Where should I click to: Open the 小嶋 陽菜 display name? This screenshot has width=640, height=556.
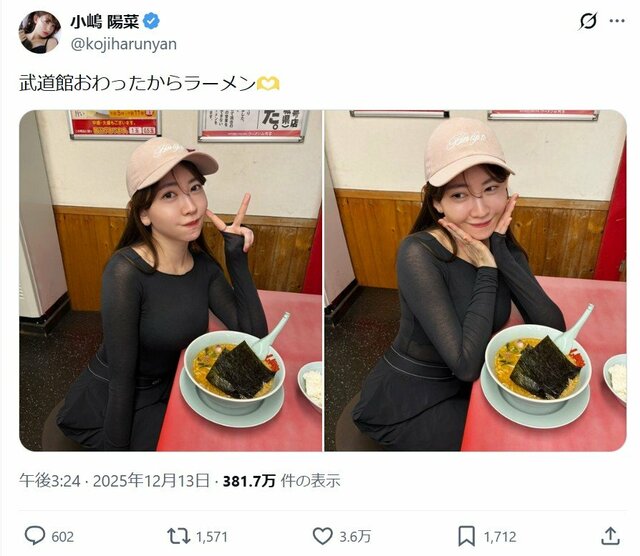104,22
